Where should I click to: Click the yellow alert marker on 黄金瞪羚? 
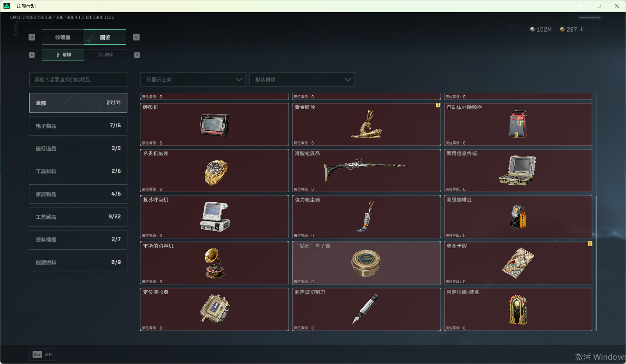438,105
